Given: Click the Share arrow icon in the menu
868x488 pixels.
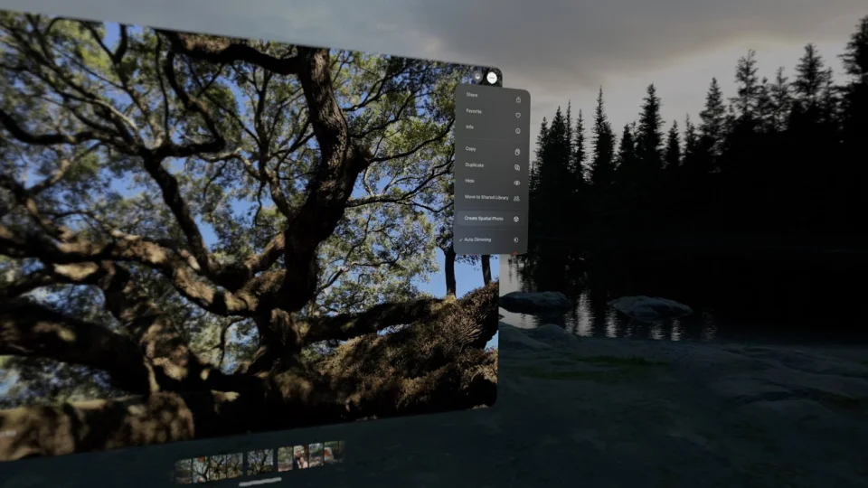Looking at the screenshot, I should pyautogui.click(x=518, y=99).
